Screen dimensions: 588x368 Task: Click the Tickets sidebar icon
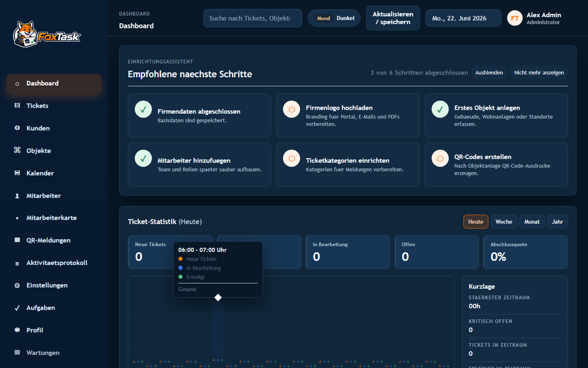pos(17,105)
